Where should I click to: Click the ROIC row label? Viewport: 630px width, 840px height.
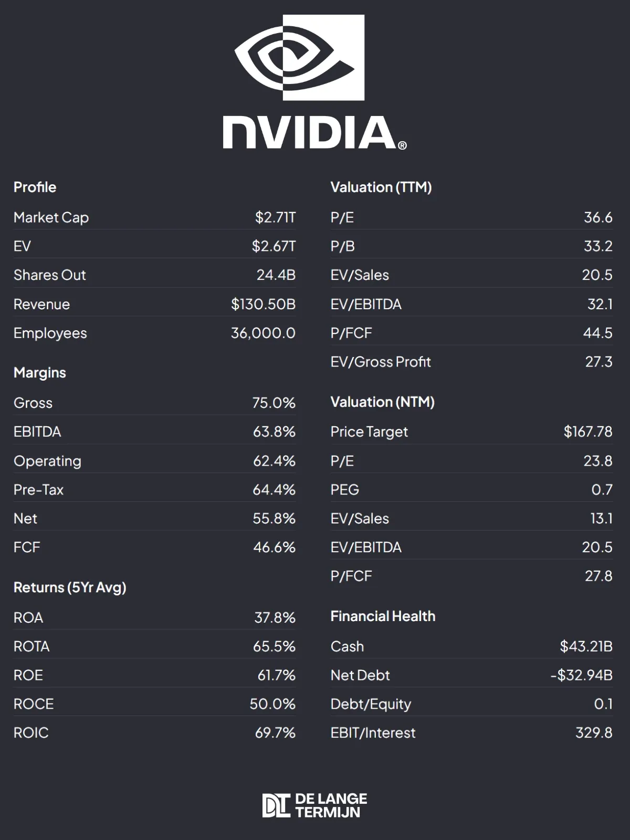coord(31,733)
